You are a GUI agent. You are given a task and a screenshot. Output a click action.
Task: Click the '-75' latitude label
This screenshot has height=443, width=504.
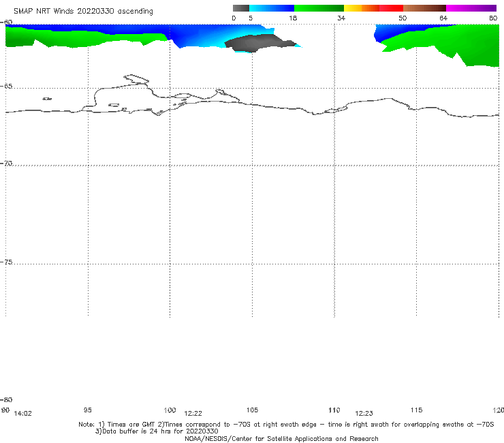6,262
